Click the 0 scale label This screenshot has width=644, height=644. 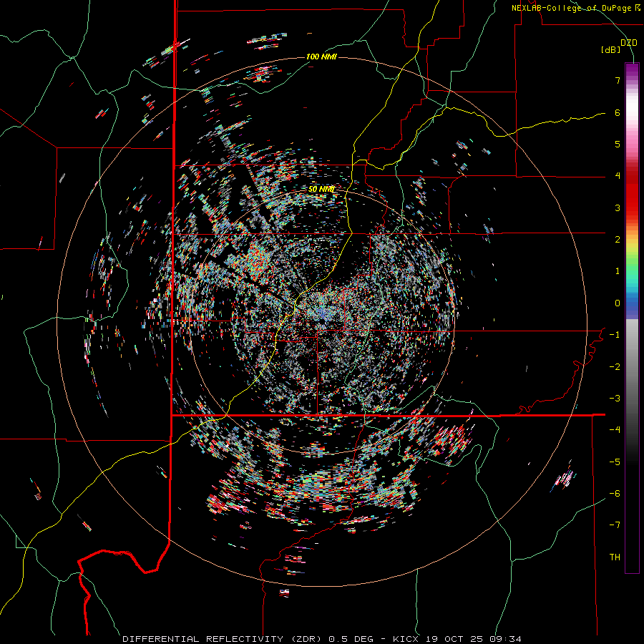(618, 303)
